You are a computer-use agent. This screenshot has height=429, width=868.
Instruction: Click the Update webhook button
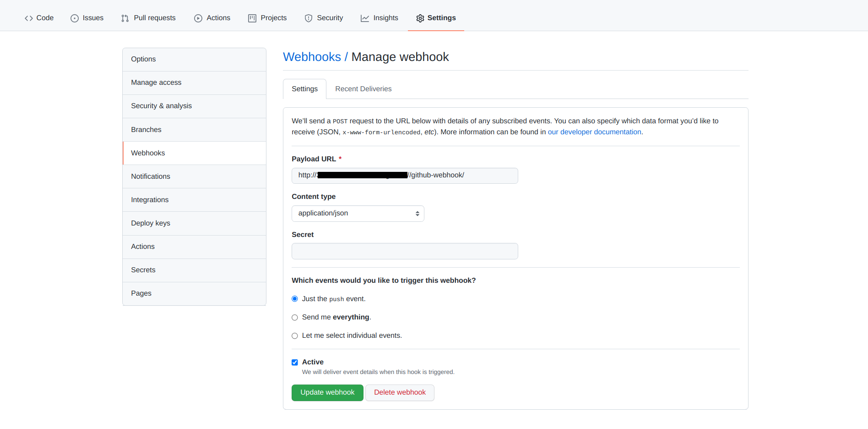327,393
